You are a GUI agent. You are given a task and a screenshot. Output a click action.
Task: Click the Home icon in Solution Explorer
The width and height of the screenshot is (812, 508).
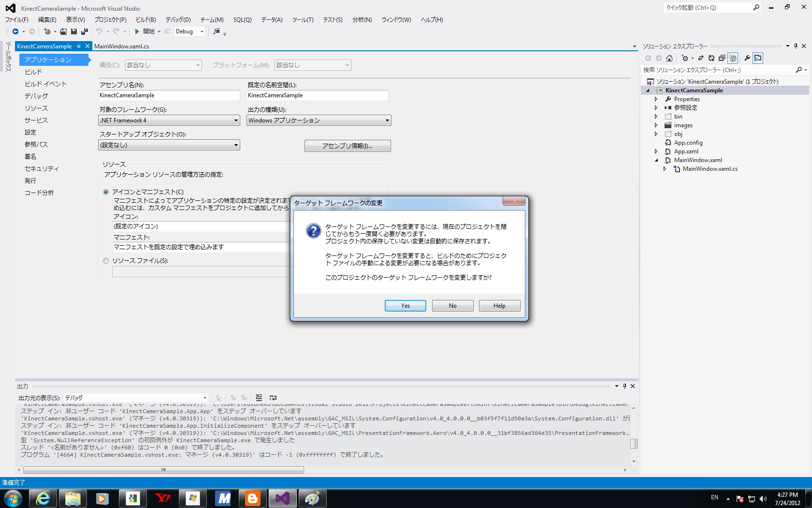pos(669,58)
